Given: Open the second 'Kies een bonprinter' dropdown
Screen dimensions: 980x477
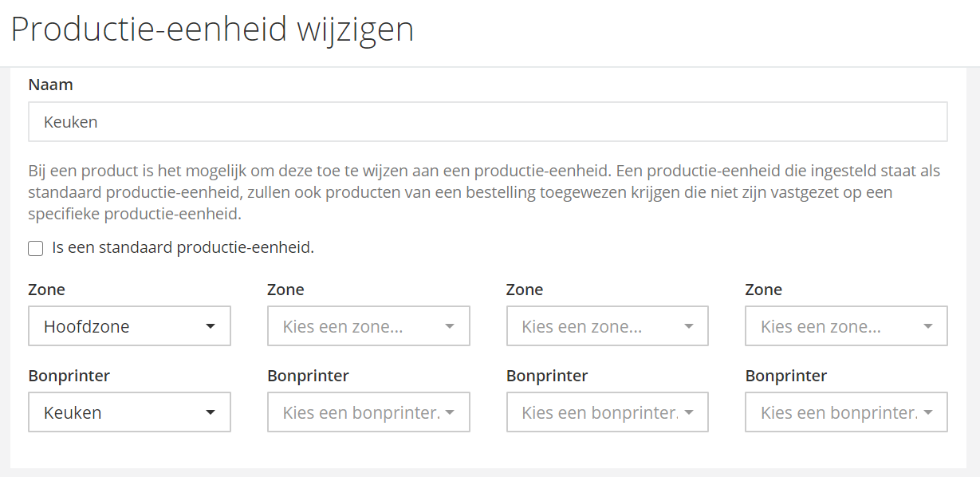Looking at the screenshot, I should (x=368, y=412).
